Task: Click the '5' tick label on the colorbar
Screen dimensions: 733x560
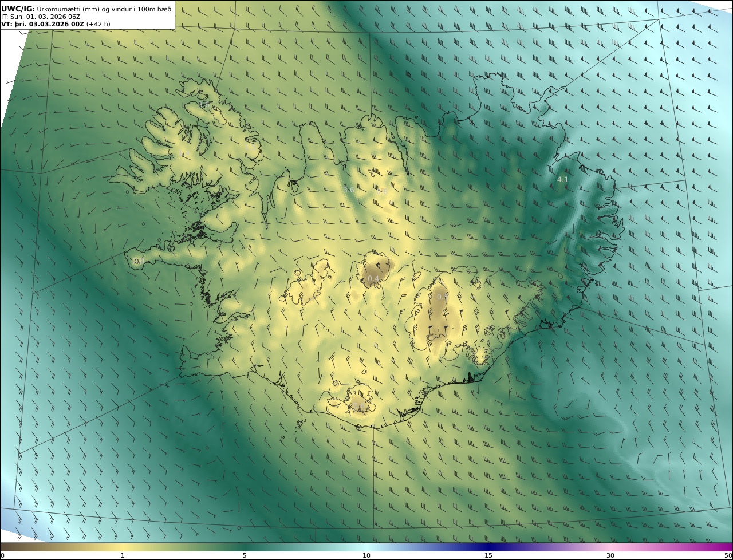Action: coord(245,555)
